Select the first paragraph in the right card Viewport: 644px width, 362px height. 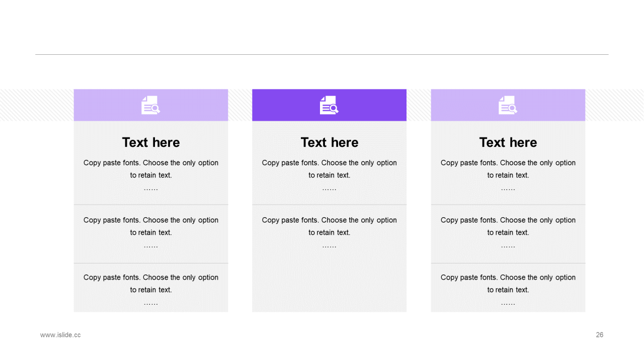click(x=508, y=169)
